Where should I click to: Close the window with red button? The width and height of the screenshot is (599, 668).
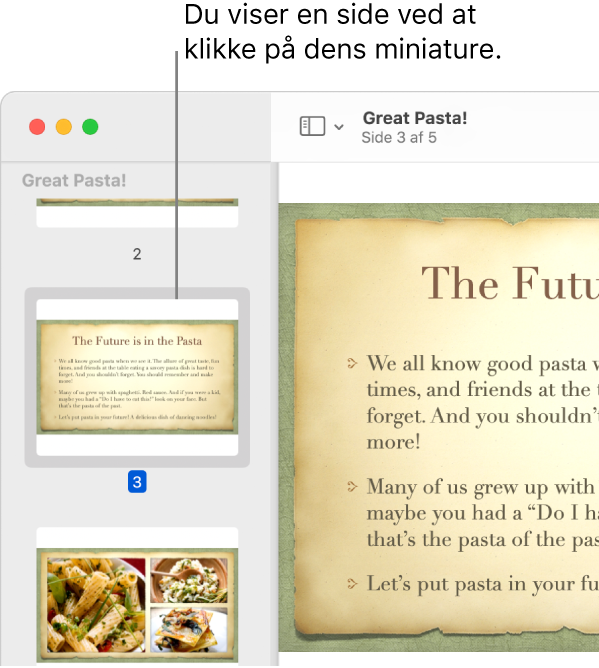coord(37,127)
